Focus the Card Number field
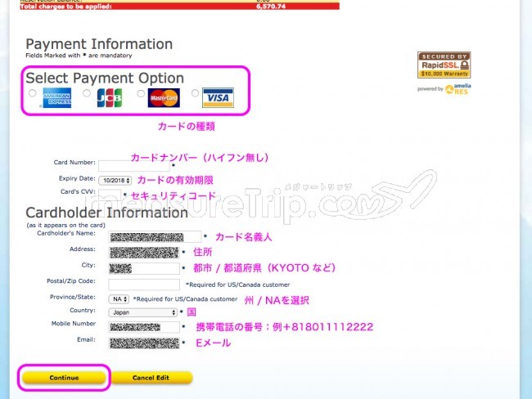Screen dimensions: 532x399 [134, 166]
